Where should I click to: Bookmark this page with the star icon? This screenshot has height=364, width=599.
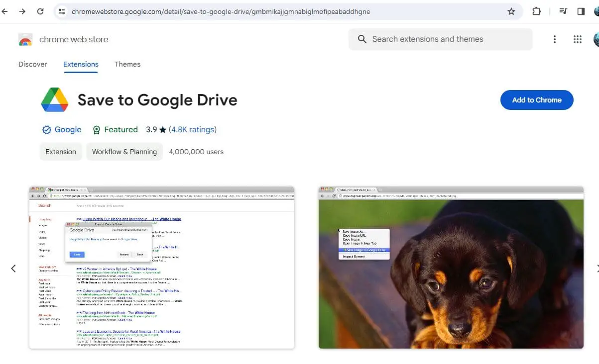coord(511,11)
